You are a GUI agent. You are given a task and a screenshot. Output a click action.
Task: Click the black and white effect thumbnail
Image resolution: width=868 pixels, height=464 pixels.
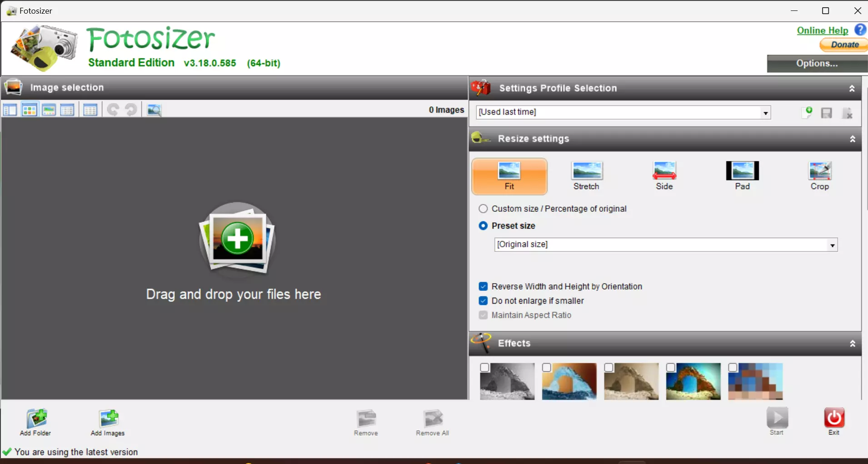pyautogui.click(x=507, y=381)
